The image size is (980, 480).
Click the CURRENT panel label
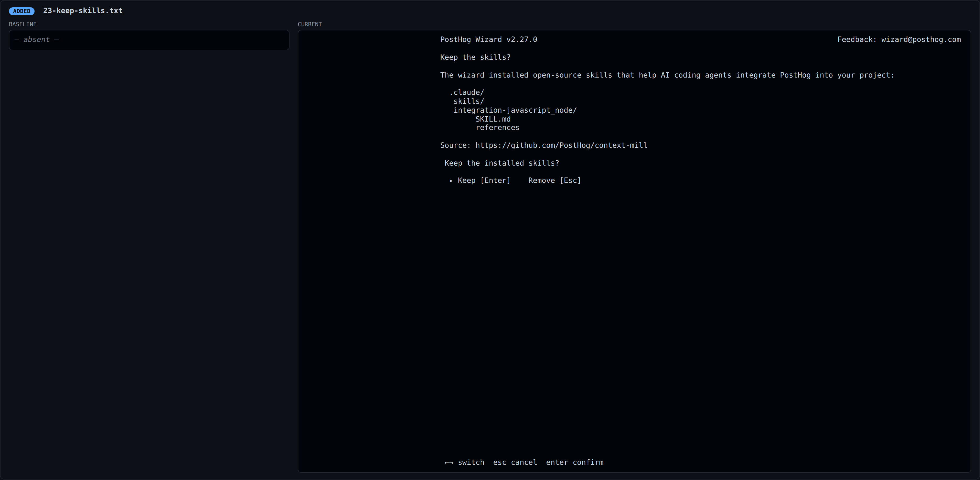point(310,24)
